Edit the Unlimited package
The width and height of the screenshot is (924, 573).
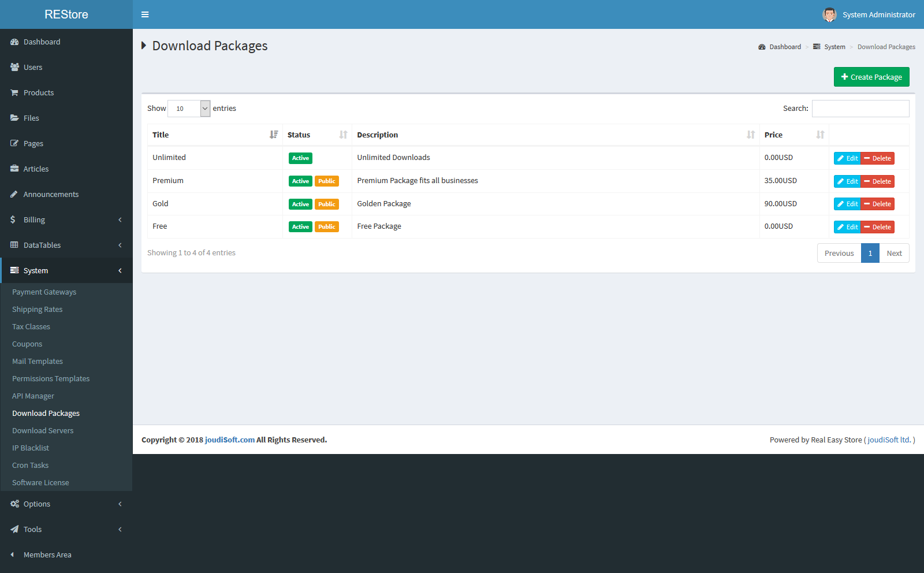(x=847, y=158)
